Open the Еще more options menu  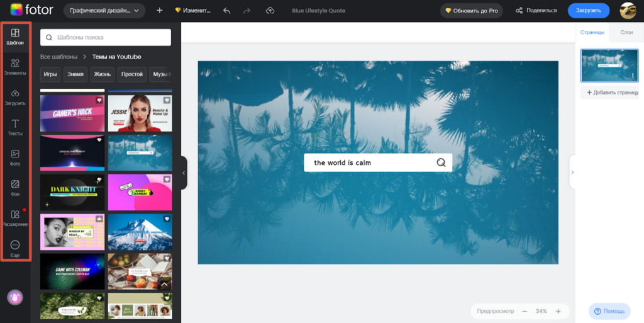click(15, 249)
